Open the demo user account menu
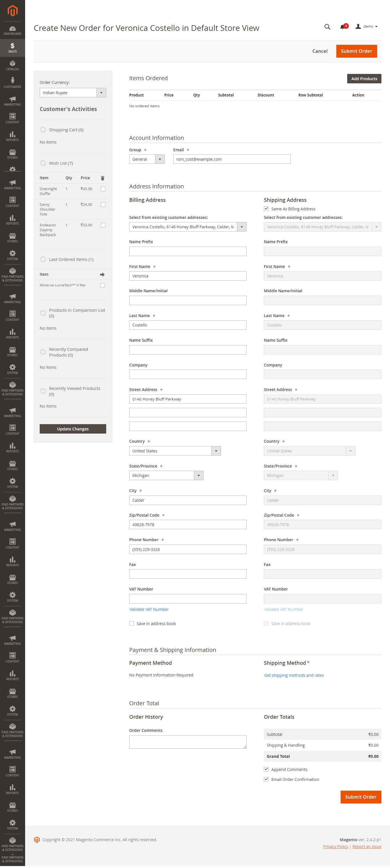Image resolution: width=390 pixels, height=868 pixels. pyautogui.click(x=366, y=26)
